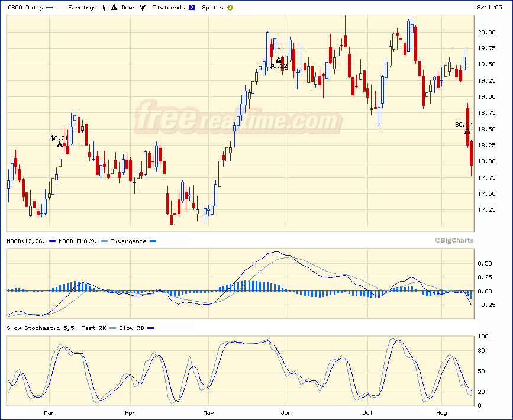513x420 pixels.
Task: Click the 20.00 price axis label
Action: pyautogui.click(x=487, y=33)
